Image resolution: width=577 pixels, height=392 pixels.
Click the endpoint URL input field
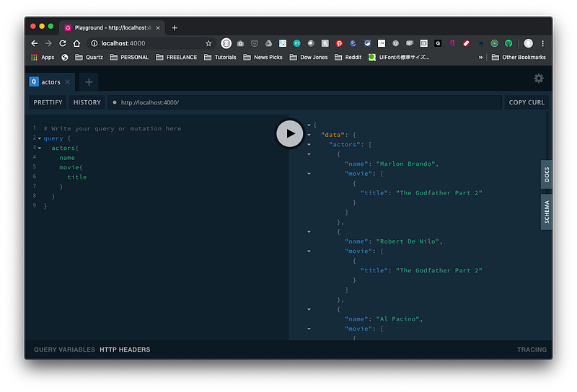click(x=304, y=102)
